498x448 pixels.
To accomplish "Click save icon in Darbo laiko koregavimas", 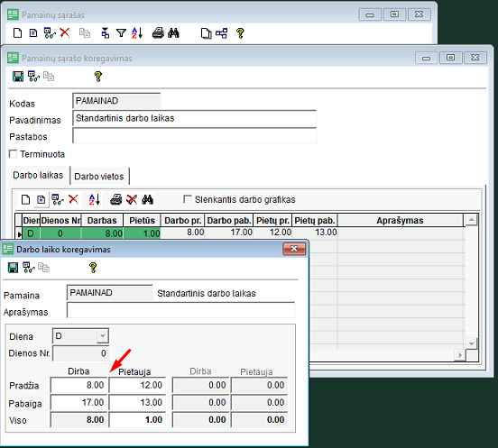I will click(13, 268).
